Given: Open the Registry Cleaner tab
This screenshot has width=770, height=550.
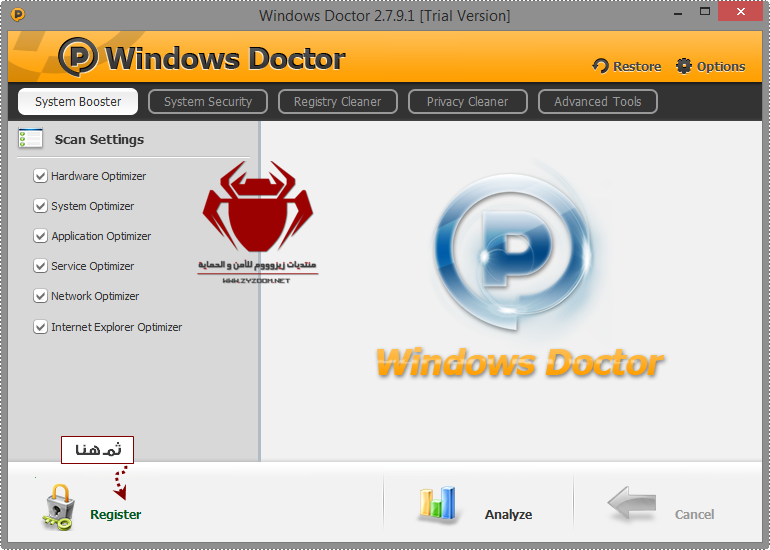Looking at the screenshot, I should point(338,102).
